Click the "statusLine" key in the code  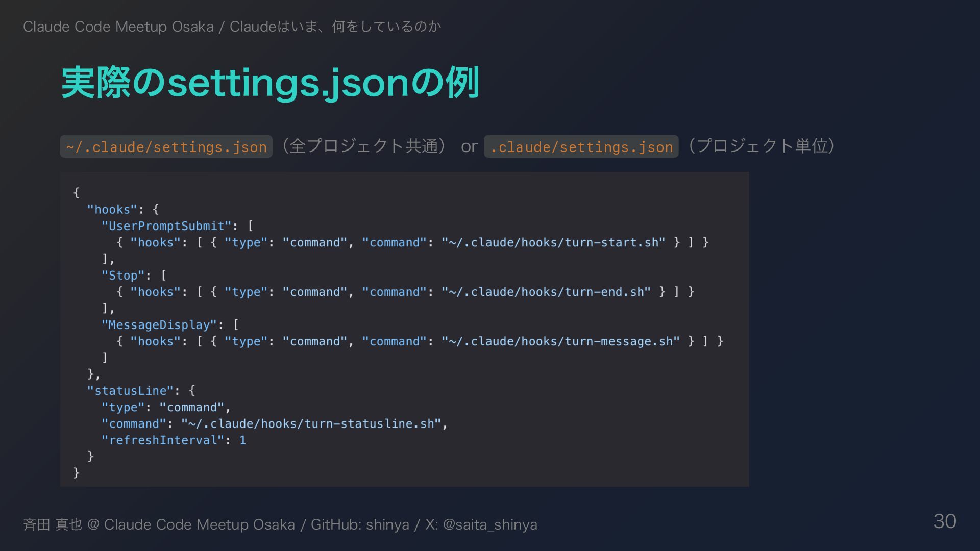[x=131, y=391]
